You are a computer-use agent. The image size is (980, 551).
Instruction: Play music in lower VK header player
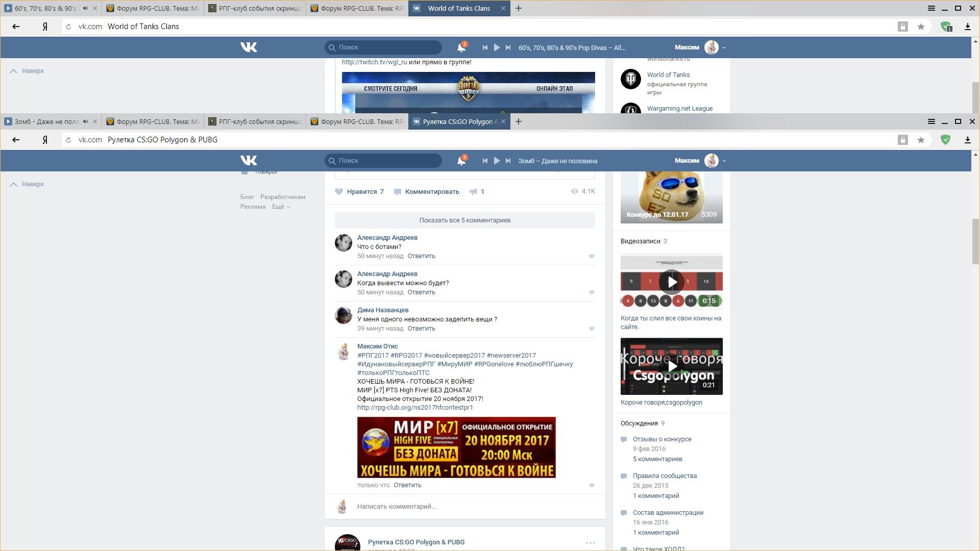pyautogui.click(x=497, y=161)
